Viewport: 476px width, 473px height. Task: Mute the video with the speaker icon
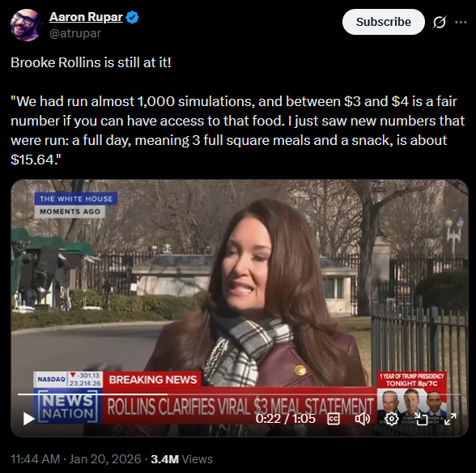point(363,420)
